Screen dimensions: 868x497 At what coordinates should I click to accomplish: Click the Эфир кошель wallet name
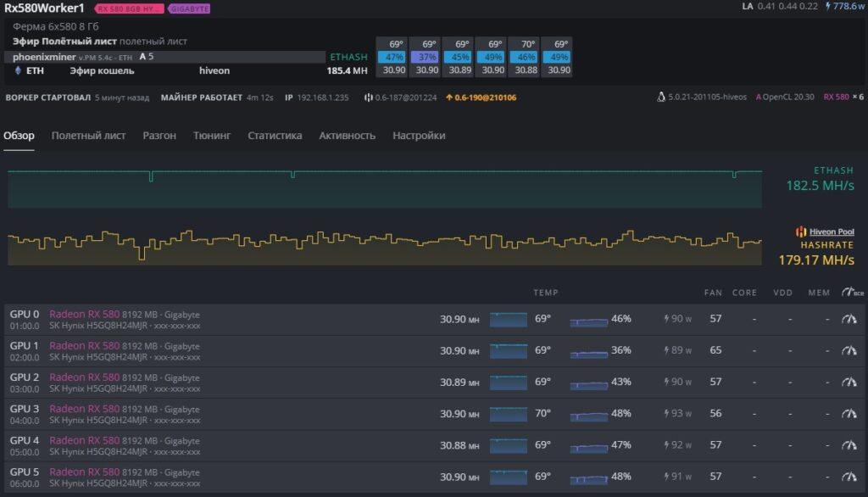(x=102, y=70)
